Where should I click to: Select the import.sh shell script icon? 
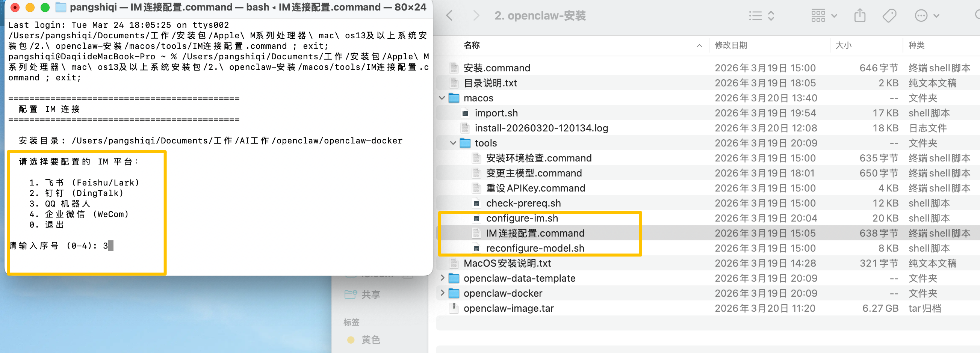(x=465, y=113)
